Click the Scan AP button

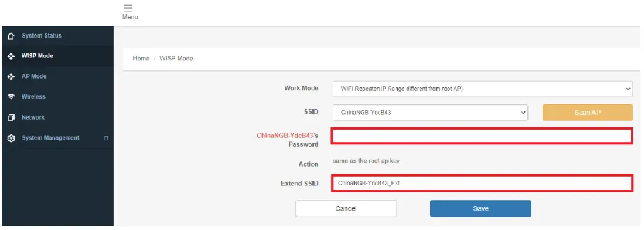click(587, 113)
